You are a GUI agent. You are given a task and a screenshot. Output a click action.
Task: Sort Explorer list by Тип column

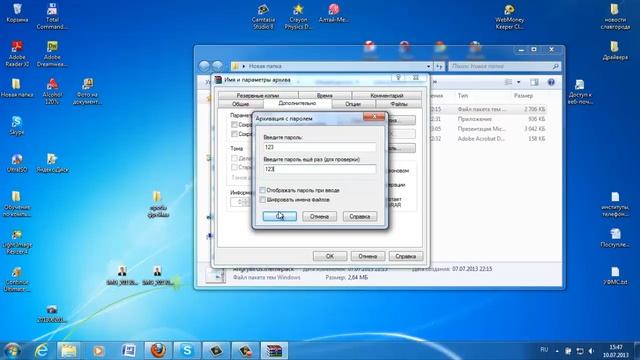tap(463, 96)
